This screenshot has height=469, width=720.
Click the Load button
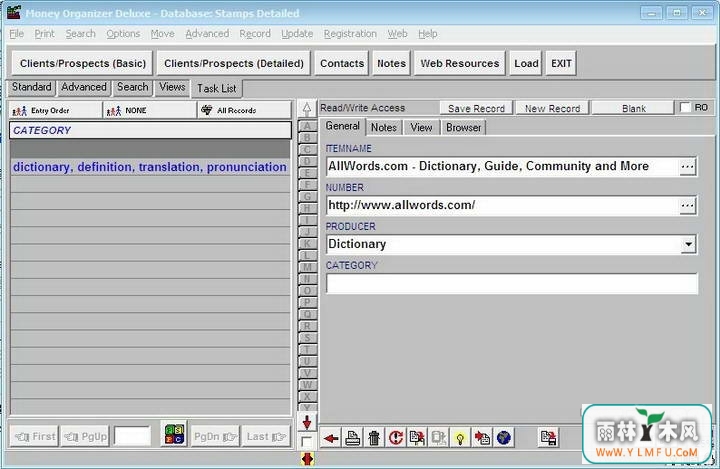[x=526, y=63]
